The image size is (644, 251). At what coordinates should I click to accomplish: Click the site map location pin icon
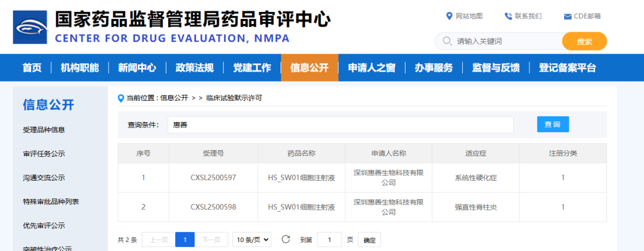(x=450, y=16)
